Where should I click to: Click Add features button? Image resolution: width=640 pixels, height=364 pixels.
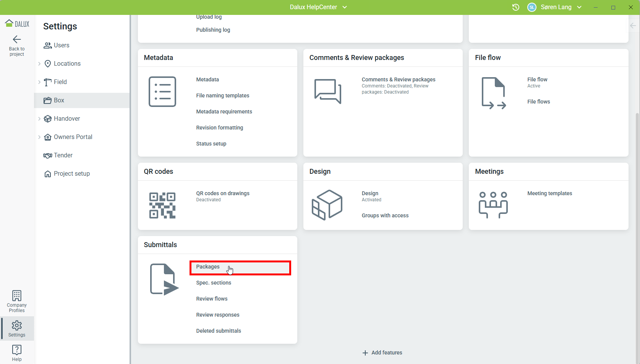(x=382, y=353)
